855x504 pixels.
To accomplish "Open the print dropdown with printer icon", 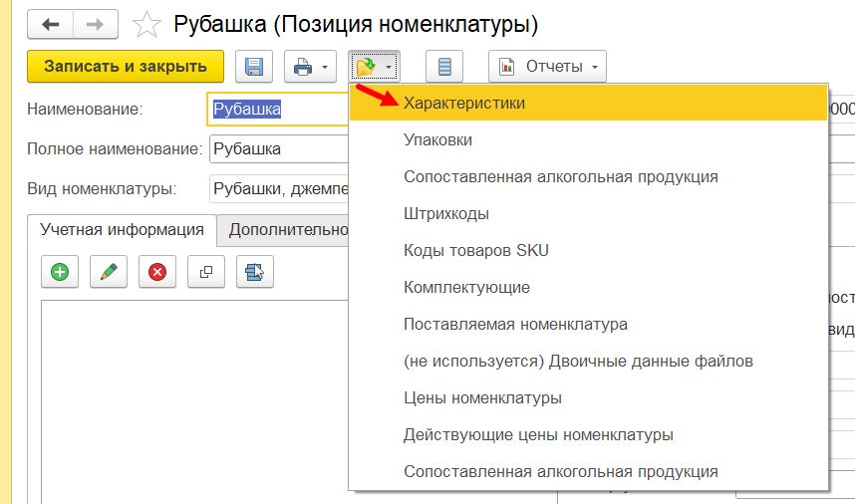I will [310, 67].
